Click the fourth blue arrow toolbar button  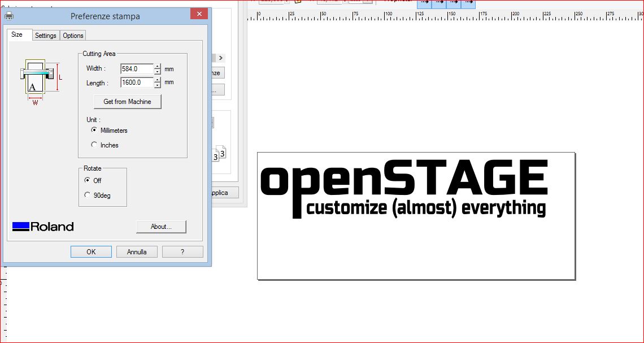[x=468, y=3]
